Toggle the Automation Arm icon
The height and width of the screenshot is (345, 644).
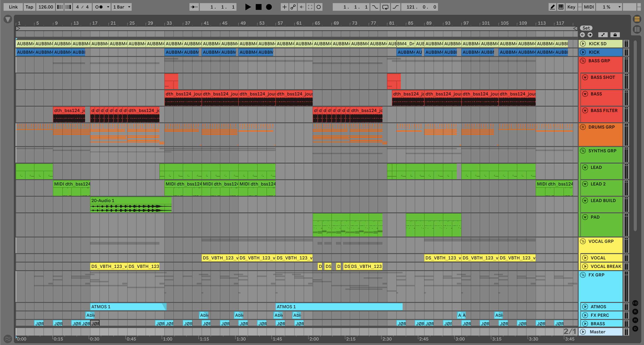point(293,7)
